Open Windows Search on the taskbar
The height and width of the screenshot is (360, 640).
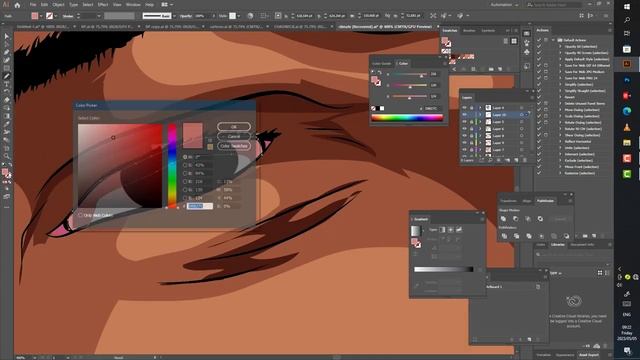click(x=627, y=20)
